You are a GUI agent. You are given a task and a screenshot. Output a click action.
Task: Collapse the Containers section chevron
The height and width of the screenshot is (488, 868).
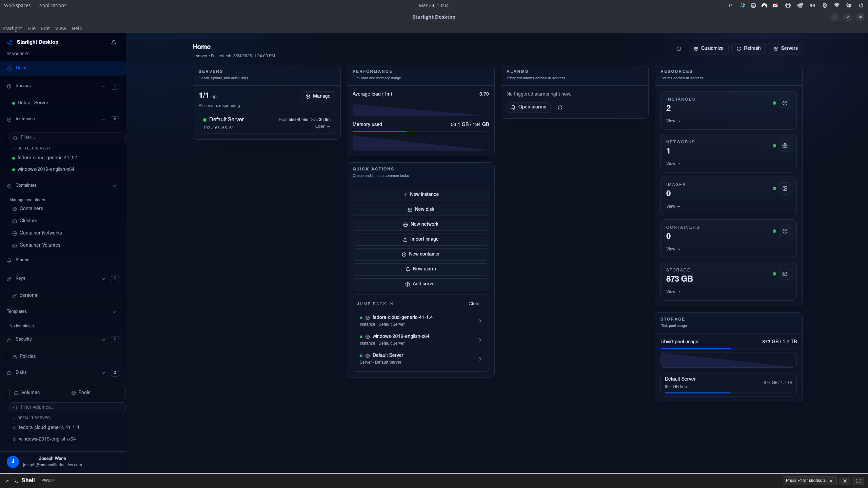pyautogui.click(x=114, y=186)
